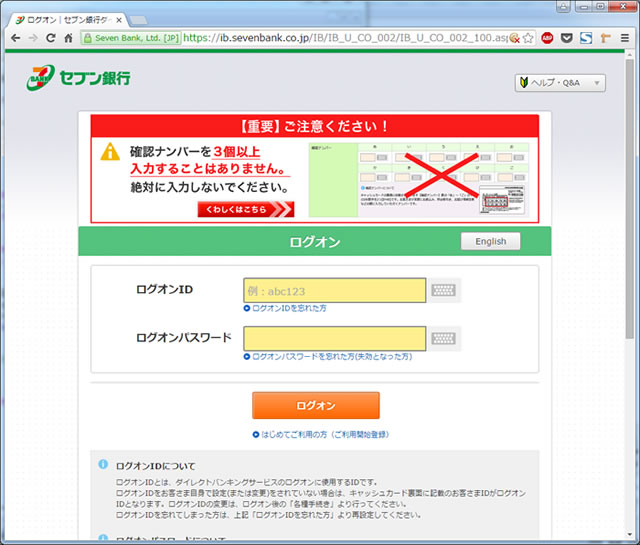Click the address bar URL
This screenshot has width=640, height=545.
pos(345,38)
